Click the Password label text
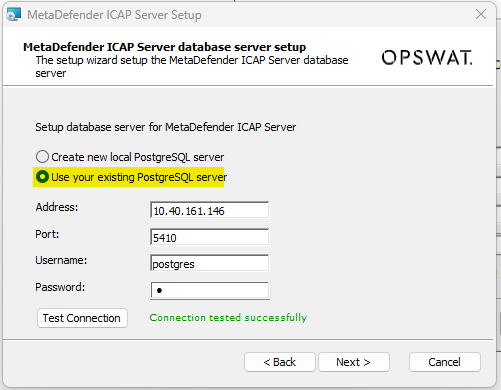Screen dimensions: 501x390 point(60,287)
